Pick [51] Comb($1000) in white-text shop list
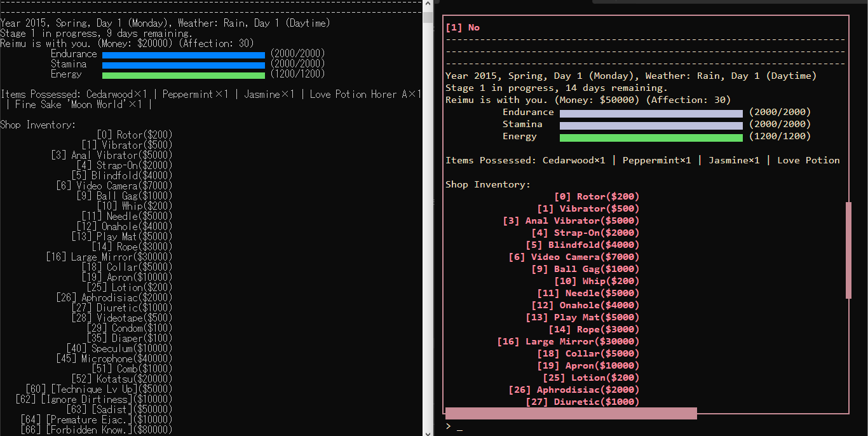The image size is (868, 436). tap(132, 369)
